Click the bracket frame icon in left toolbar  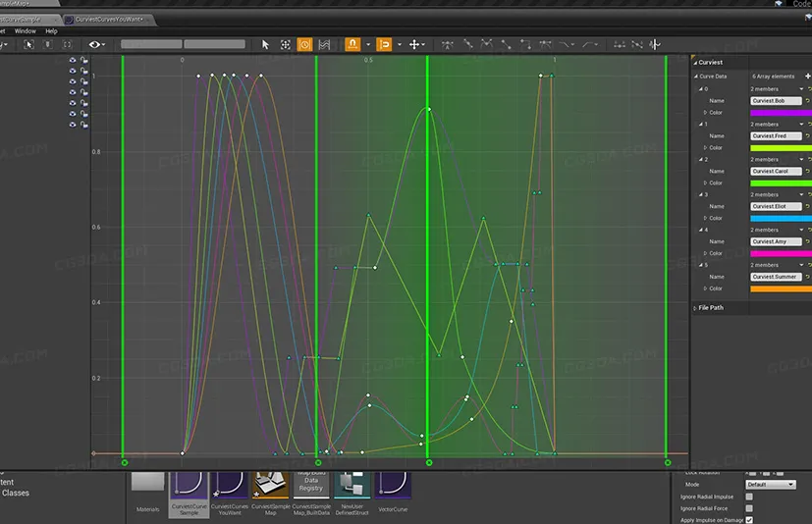coord(68,44)
